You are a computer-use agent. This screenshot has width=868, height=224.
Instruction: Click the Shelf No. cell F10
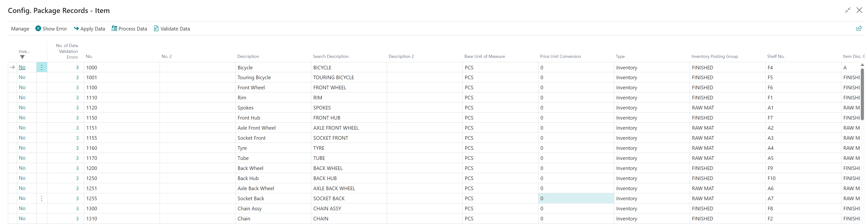point(771,178)
